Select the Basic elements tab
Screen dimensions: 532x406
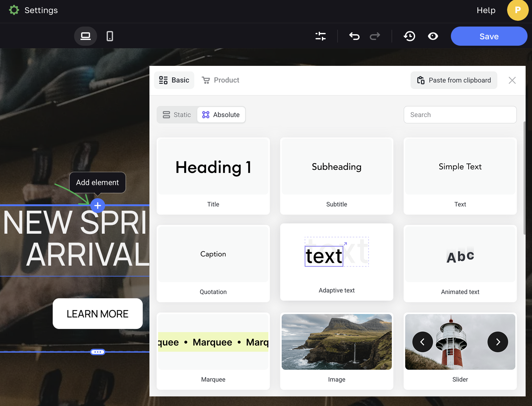(174, 80)
